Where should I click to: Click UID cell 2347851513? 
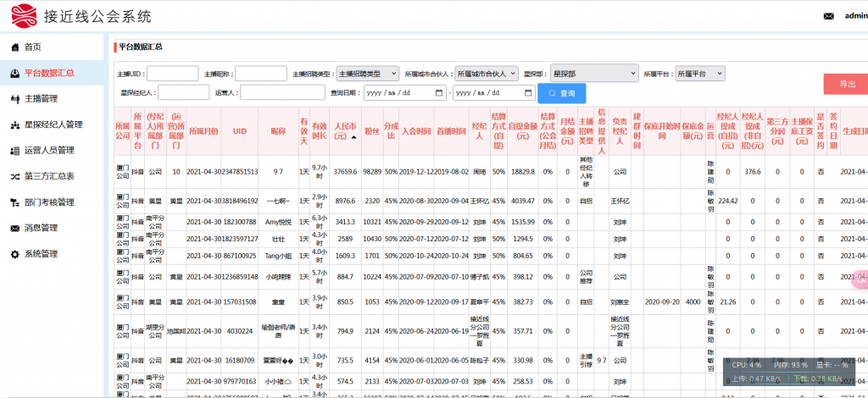click(x=240, y=172)
